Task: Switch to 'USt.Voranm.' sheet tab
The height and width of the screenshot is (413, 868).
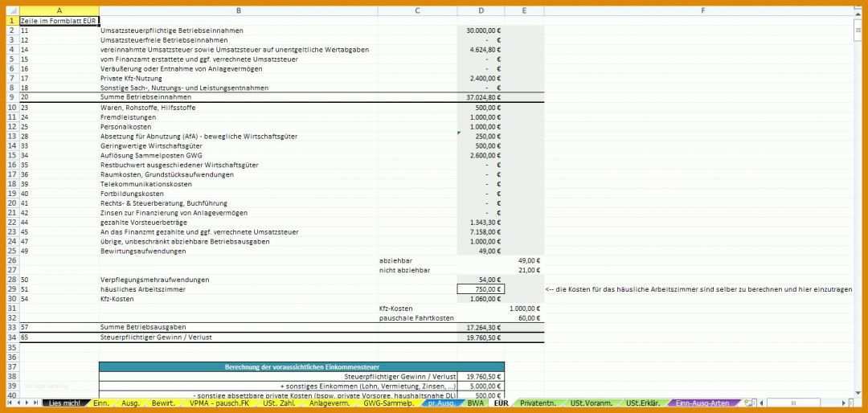Action: coord(591,403)
